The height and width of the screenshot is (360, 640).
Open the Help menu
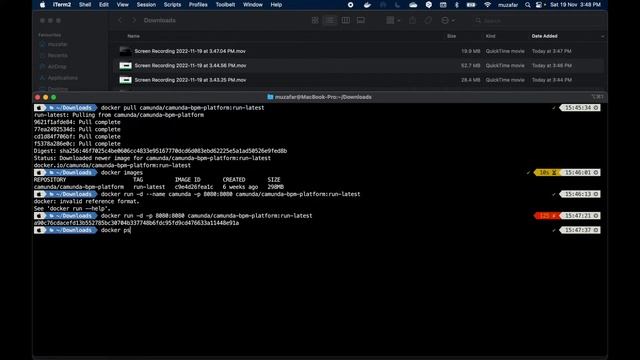[276, 5]
